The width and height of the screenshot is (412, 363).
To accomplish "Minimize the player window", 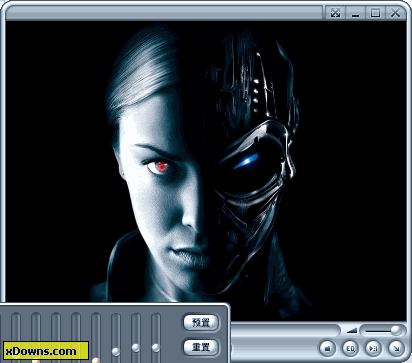I will point(356,13).
